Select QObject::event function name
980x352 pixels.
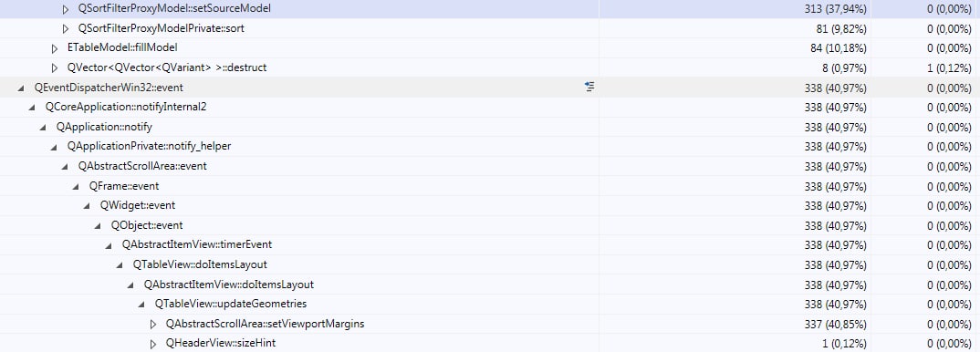pyautogui.click(x=147, y=224)
